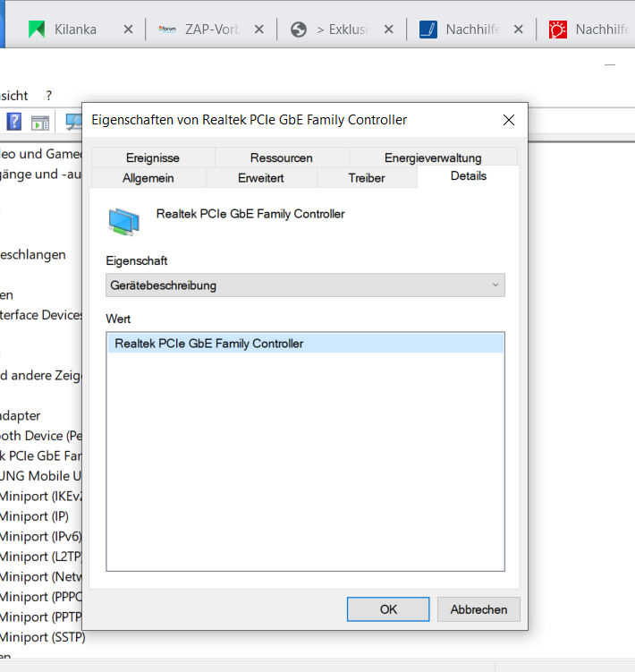Screen dimensions: 635x672
Task: Select the ...UNG Mobile U... tree entry
Action: [x=41, y=476]
